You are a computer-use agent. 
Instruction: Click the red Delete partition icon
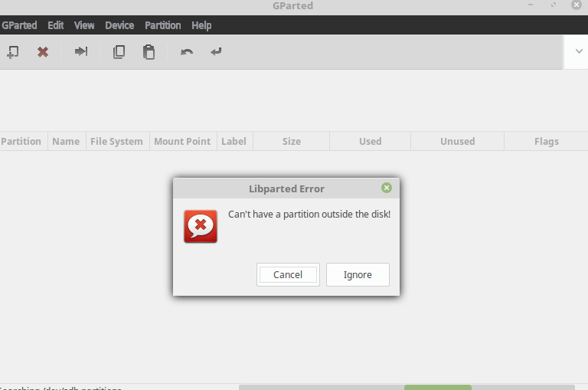coord(43,52)
